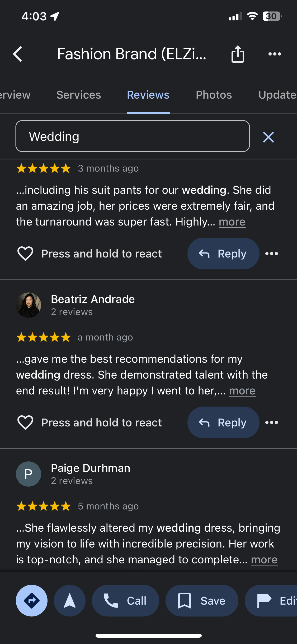Tap the blue directions diamond icon
This screenshot has width=297, height=644.
(x=32, y=601)
